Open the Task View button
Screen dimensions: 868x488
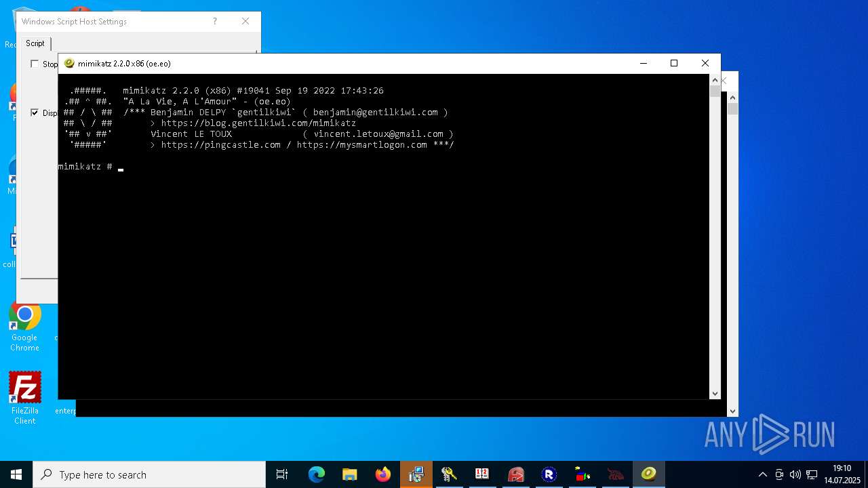(x=282, y=474)
